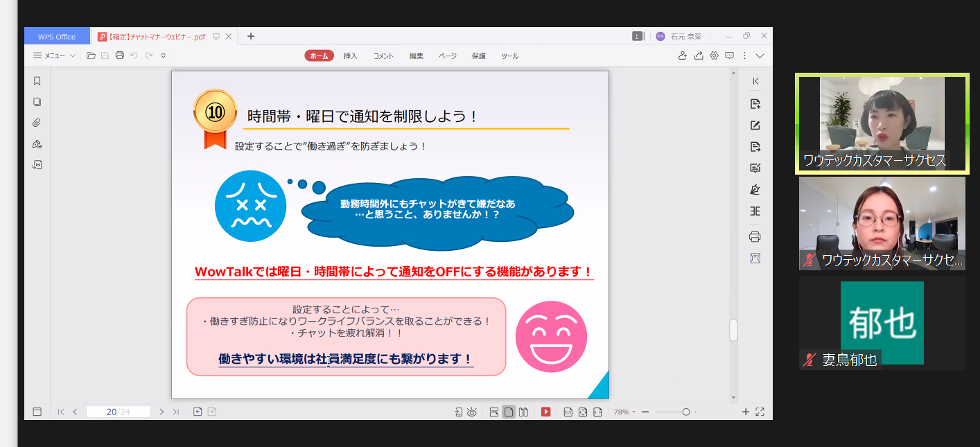
Task: Switch to the 挿入 tab
Action: pos(350,56)
